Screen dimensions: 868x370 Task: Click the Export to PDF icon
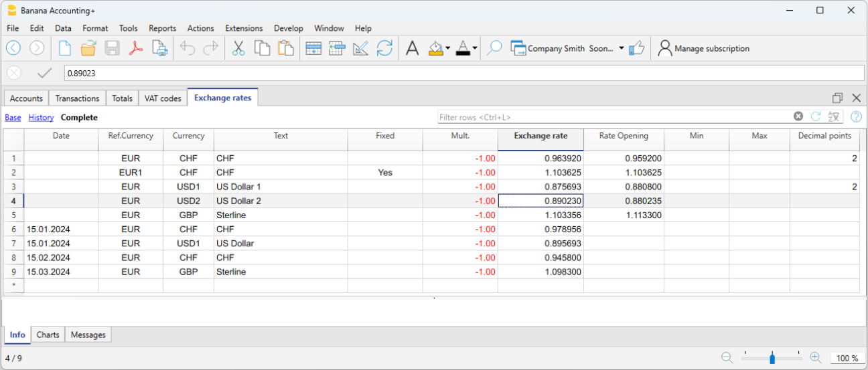(136, 48)
